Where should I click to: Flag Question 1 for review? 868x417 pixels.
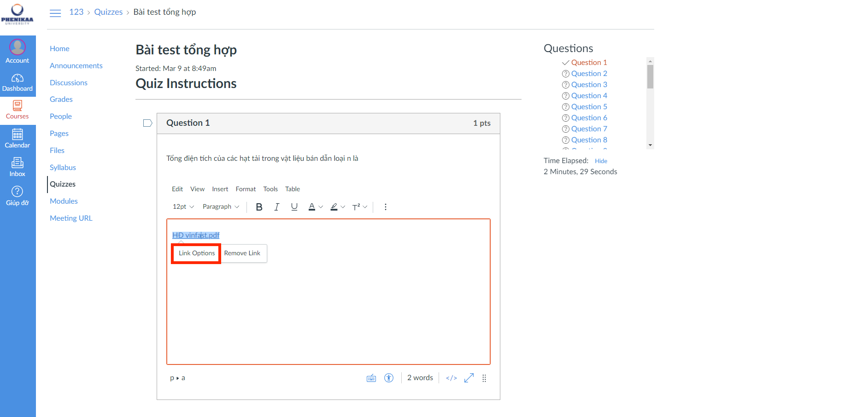coord(147,123)
